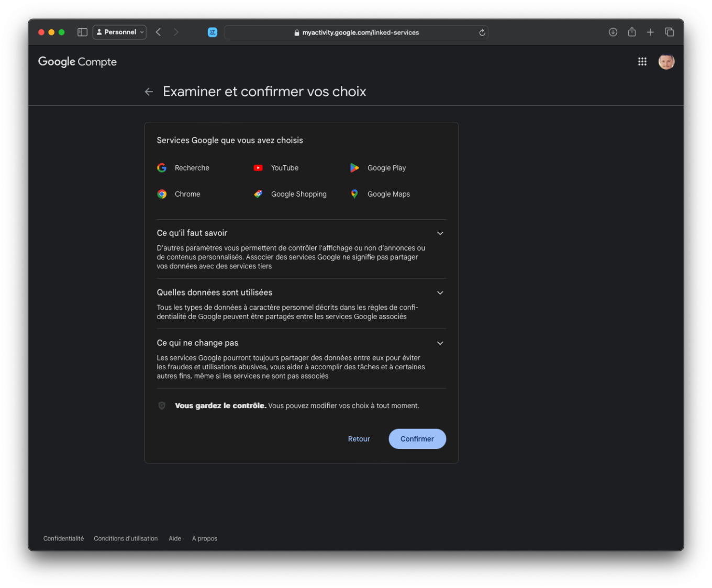This screenshot has height=588, width=712.
Task: Expand the 'Quelles données sont utilisées' chevron
Action: (440, 293)
